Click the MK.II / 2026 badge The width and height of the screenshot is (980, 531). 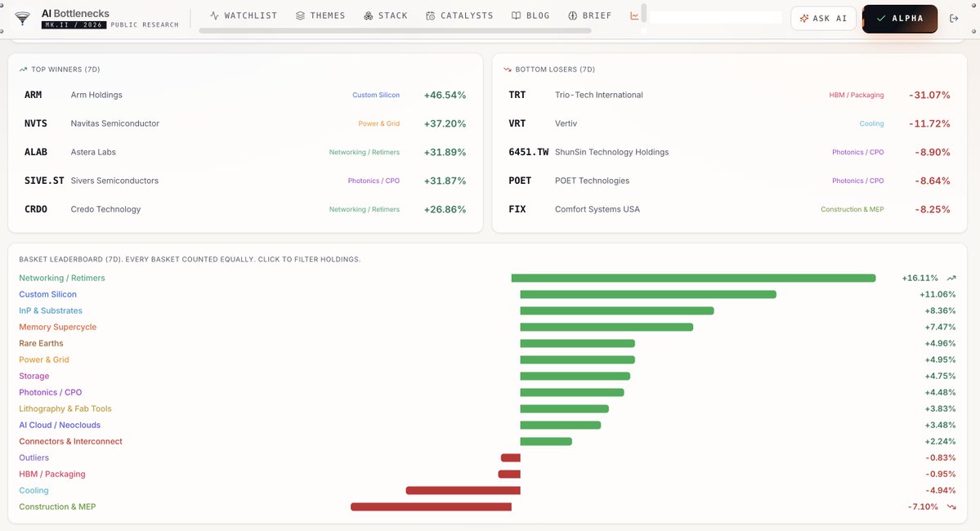pos(74,25)
